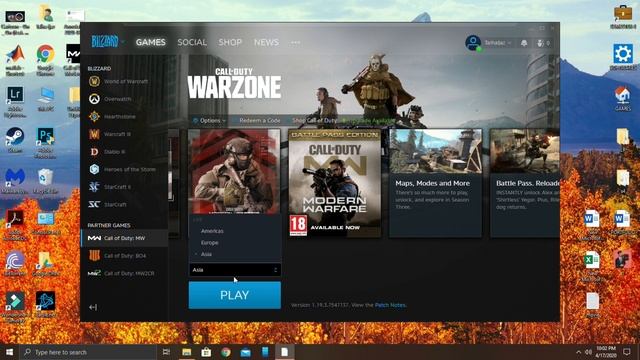The image size is (640, 360).
Task: Switch to the GAMES tab
Action: 151,42
